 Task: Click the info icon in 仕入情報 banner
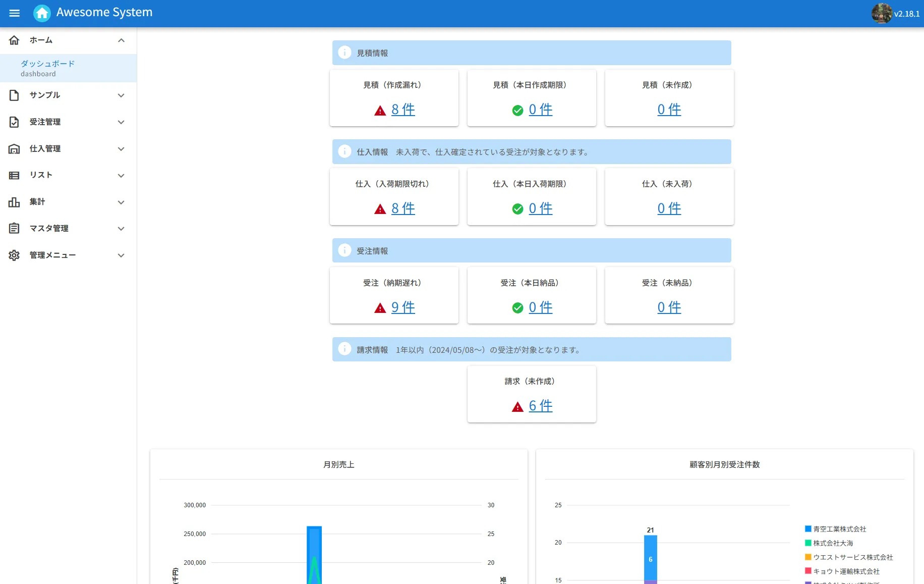[344, 151]
